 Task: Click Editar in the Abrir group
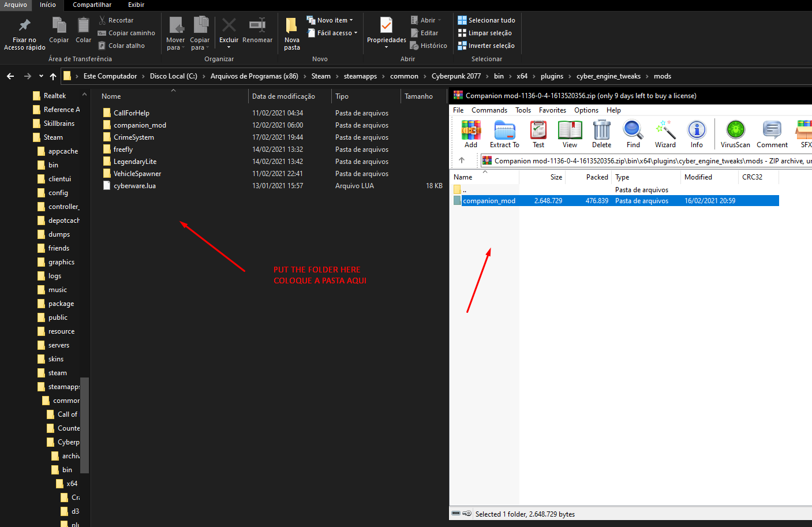[424, 33]
